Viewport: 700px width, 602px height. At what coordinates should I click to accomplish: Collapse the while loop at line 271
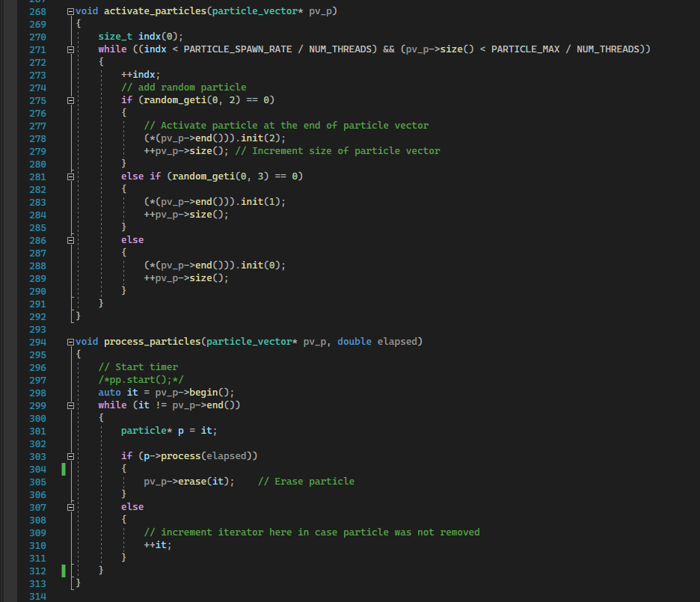pyautogui.click(x=70, y=49)
